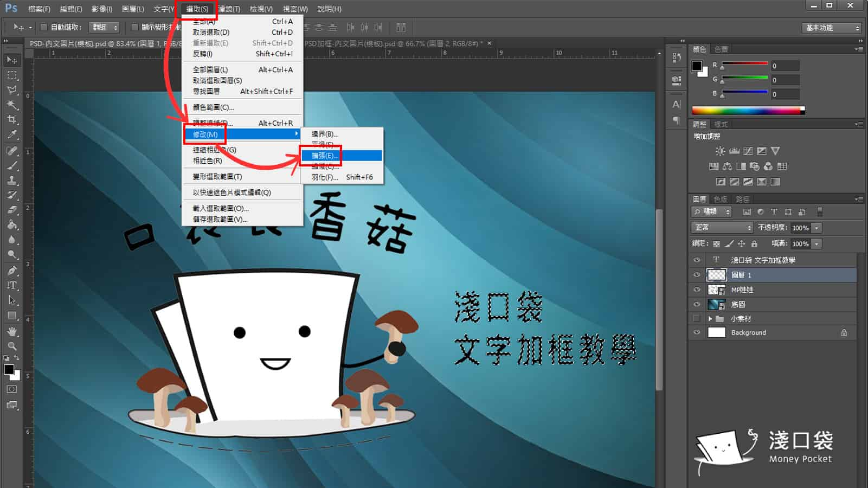The width and height of the screenshot is (868, 488).
Task: Hide the Background layer
Action: tap(697, 332)
